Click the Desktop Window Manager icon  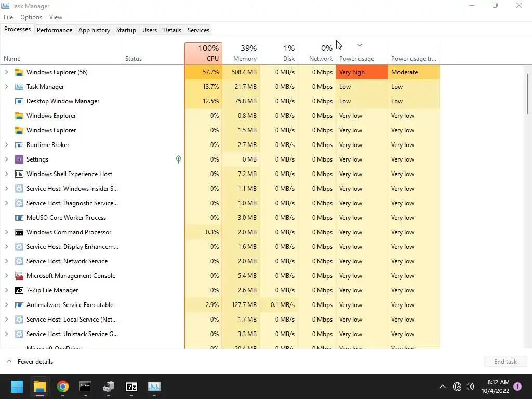pyautogui.click(x=19, y=101)
